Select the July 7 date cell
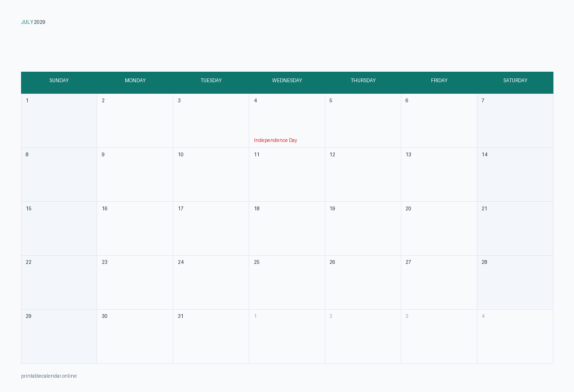Viewport: 574px width, 392px height. 515,120
